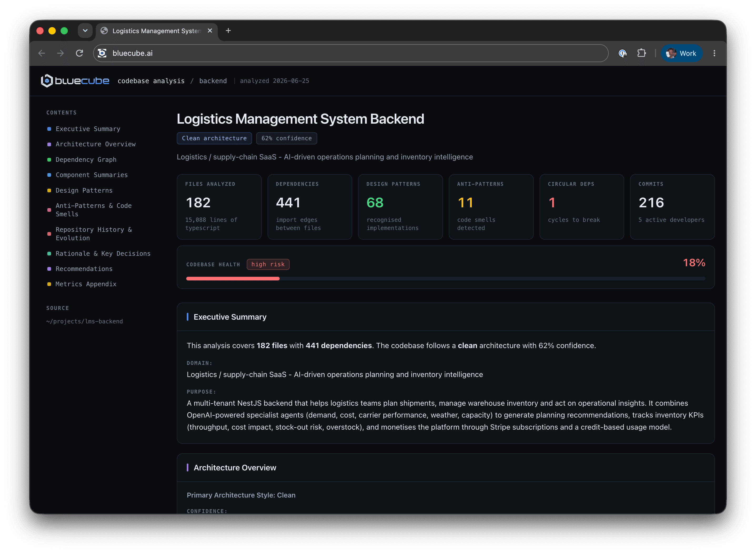This screenshot has height=553, width=756.
Task: Click the 62% confidence badge
Action: click(286, 138)
